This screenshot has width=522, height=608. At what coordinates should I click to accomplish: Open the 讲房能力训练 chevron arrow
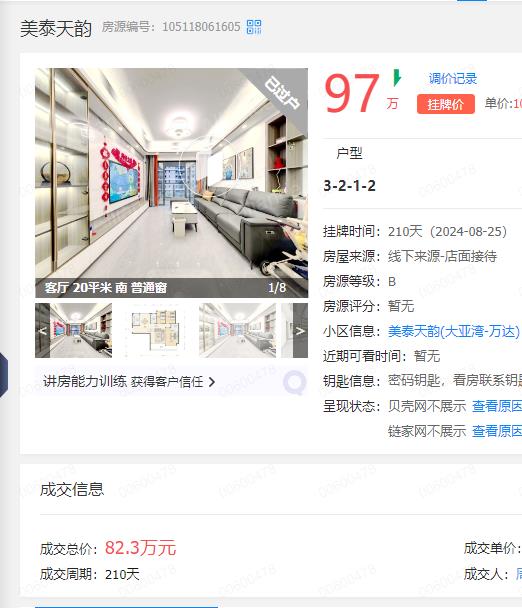[212, 382]
